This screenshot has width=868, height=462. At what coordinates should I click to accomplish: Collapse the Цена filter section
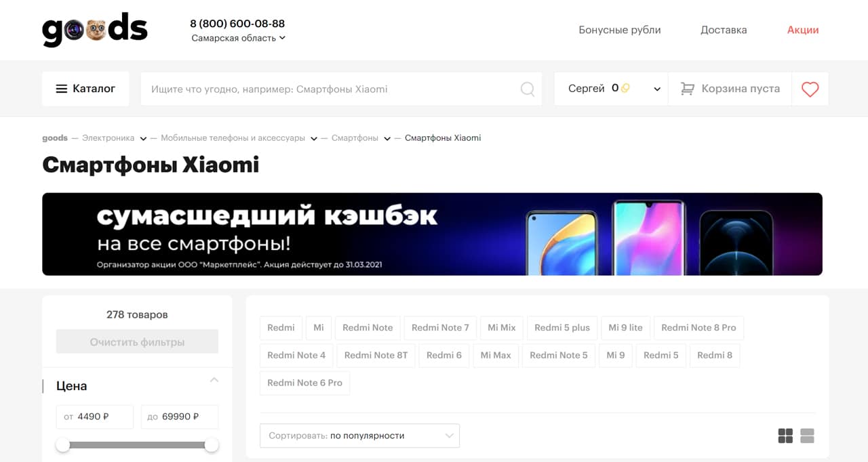point(214,380)
